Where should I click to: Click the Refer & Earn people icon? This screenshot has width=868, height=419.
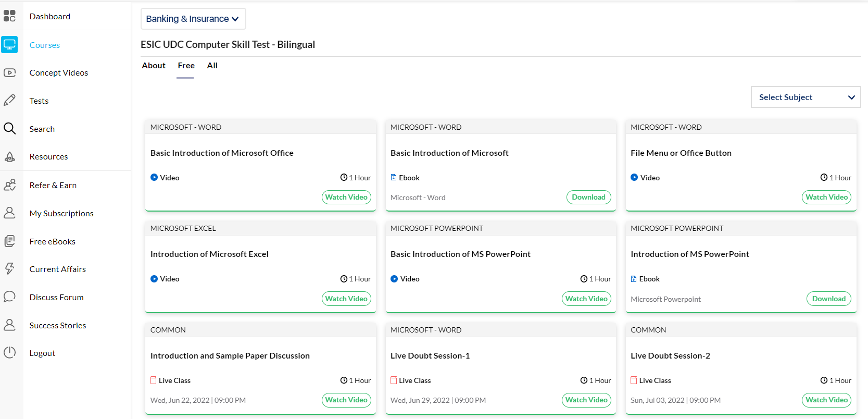pyautogui.click(x=9, y=185)
